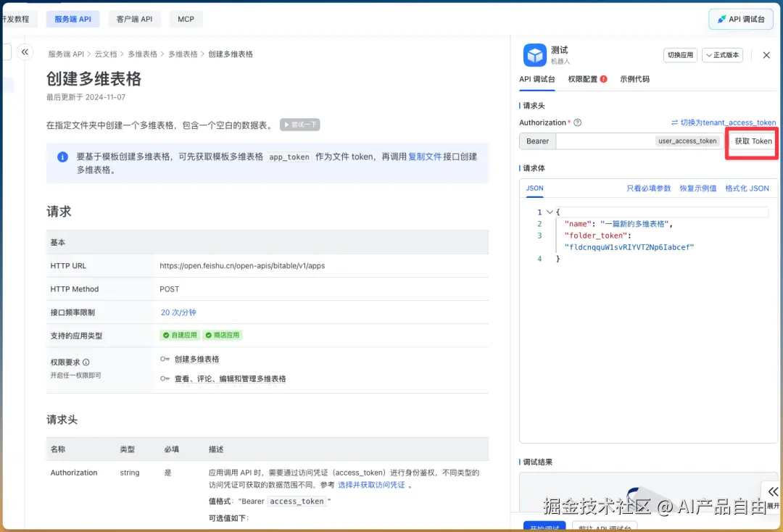Click the 创建多维表格 breadcrumb
The height and width of the screenshot is (532, 783).
click(231, 54)
